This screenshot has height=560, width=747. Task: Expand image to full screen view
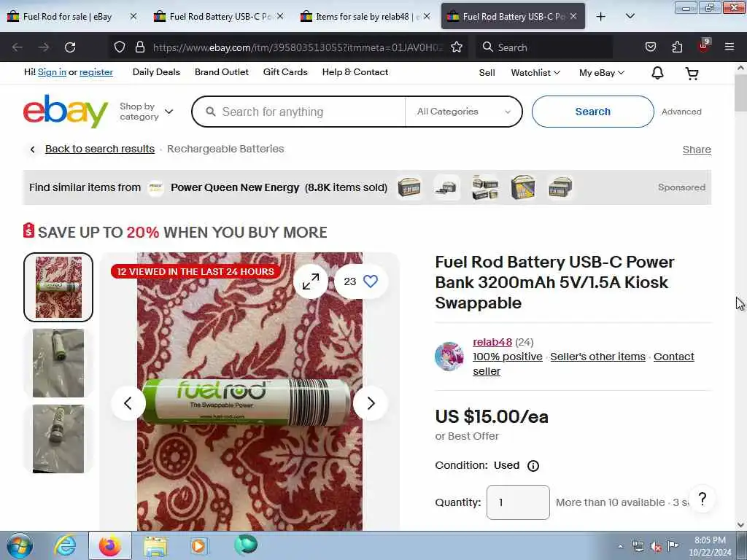pyautogui.click(x=311, y=281)
